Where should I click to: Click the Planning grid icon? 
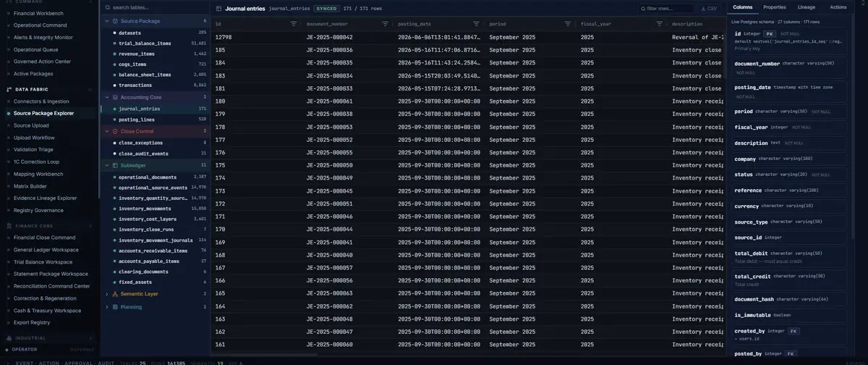point(115,307)
